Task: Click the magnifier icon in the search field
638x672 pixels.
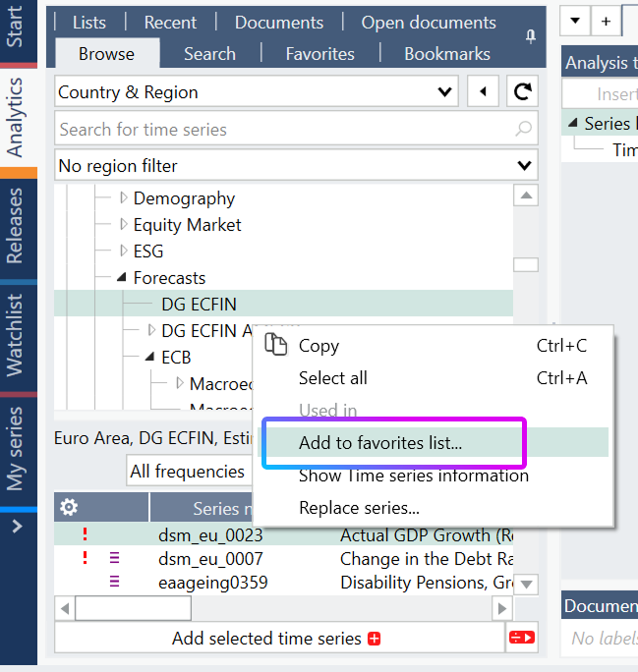Action: [x=524, y=129]
